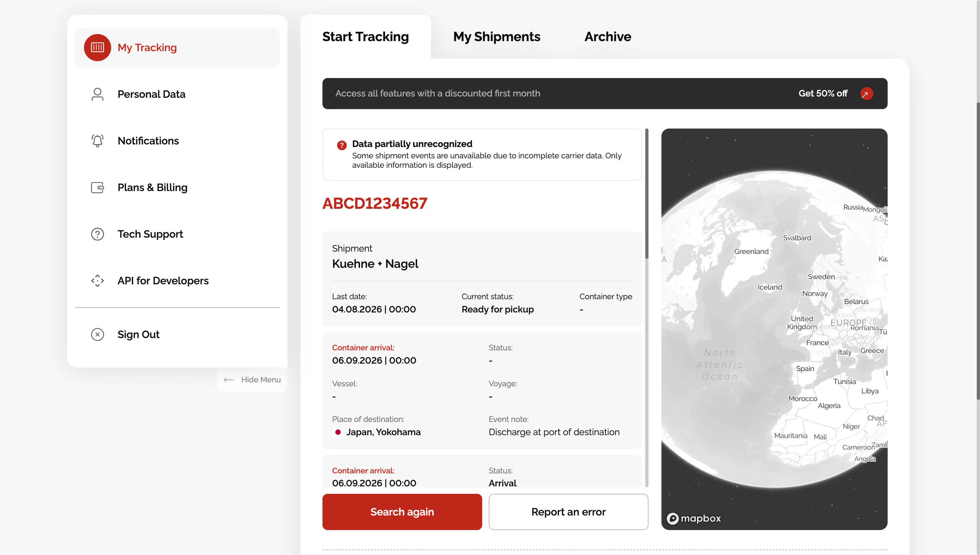Click the Ready for pickup status text
980x555 pixels.
coord(497,309)
